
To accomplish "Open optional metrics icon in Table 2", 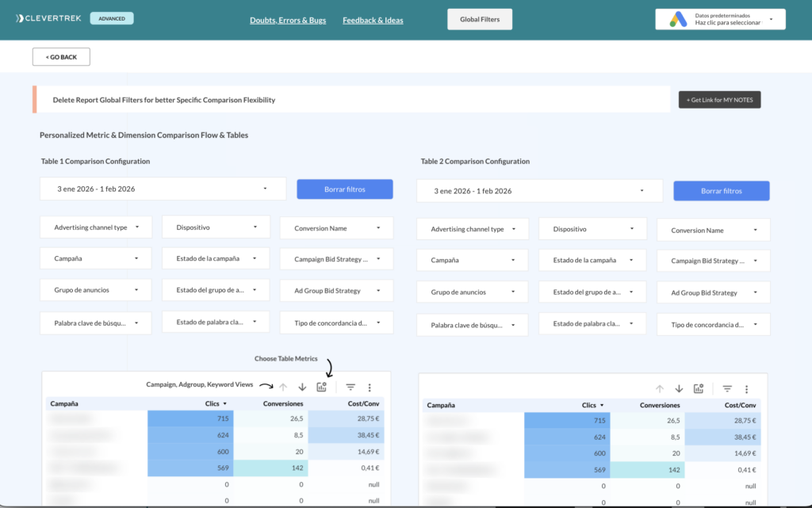I will point(699,389).
